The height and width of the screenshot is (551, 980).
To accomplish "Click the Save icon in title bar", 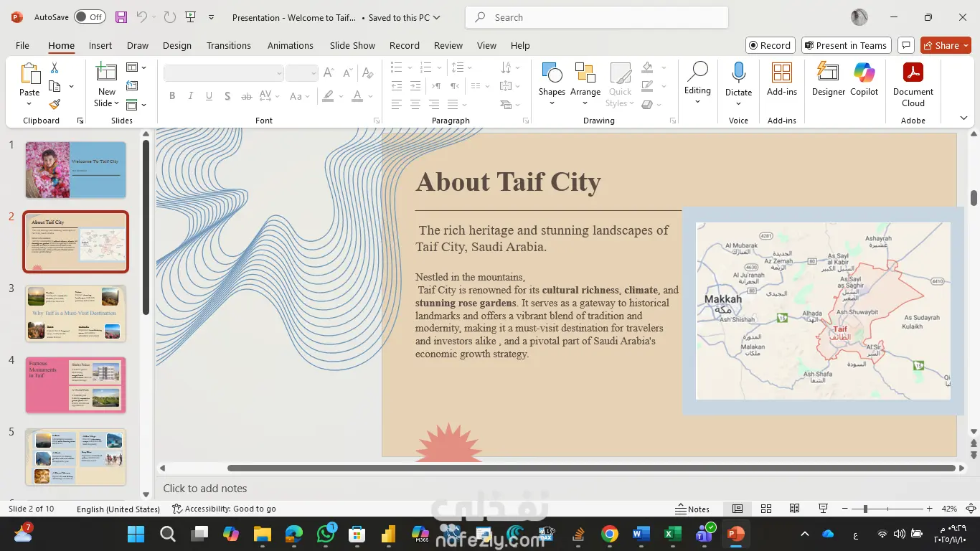I will (x=121, y=17).
